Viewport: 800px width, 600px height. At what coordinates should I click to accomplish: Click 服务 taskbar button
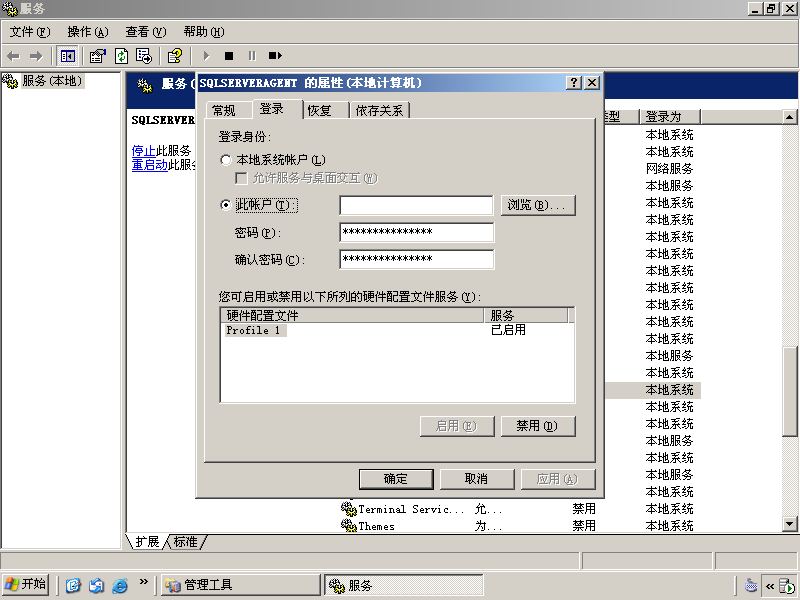404,585
